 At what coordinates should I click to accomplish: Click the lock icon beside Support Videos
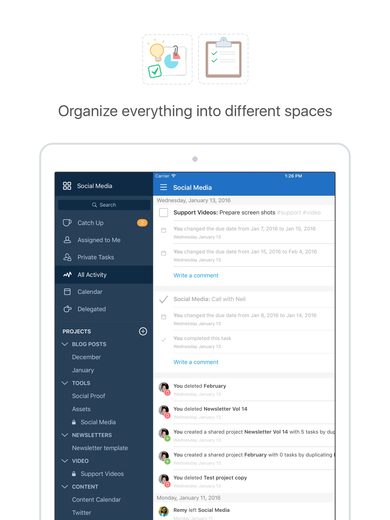(x=74, y=474)
